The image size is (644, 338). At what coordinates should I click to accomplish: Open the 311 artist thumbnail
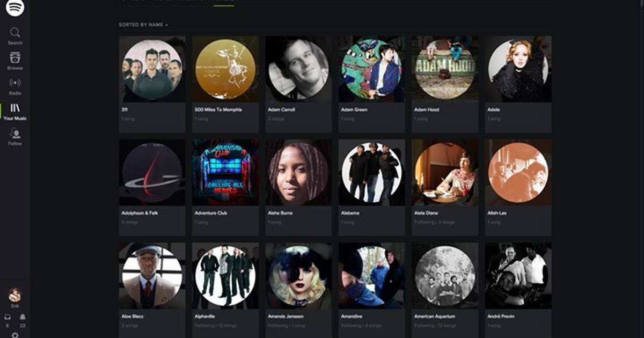pos(152,69)
